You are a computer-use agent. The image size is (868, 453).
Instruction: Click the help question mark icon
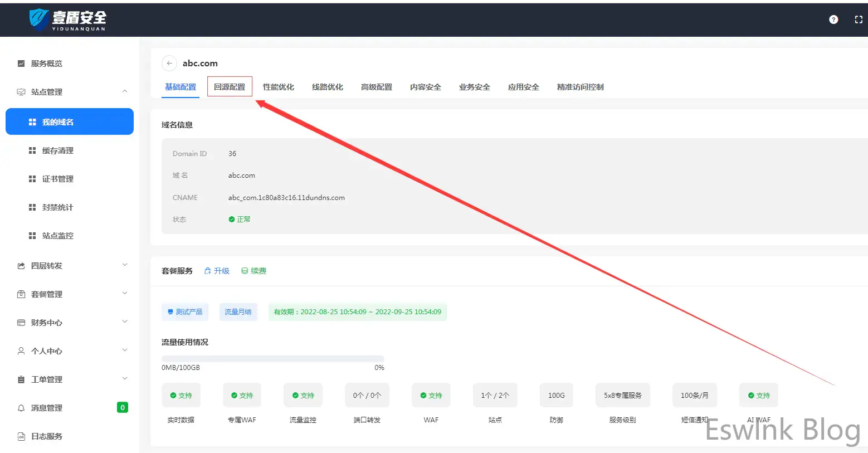pyautogui.click(x=833, y=20)
